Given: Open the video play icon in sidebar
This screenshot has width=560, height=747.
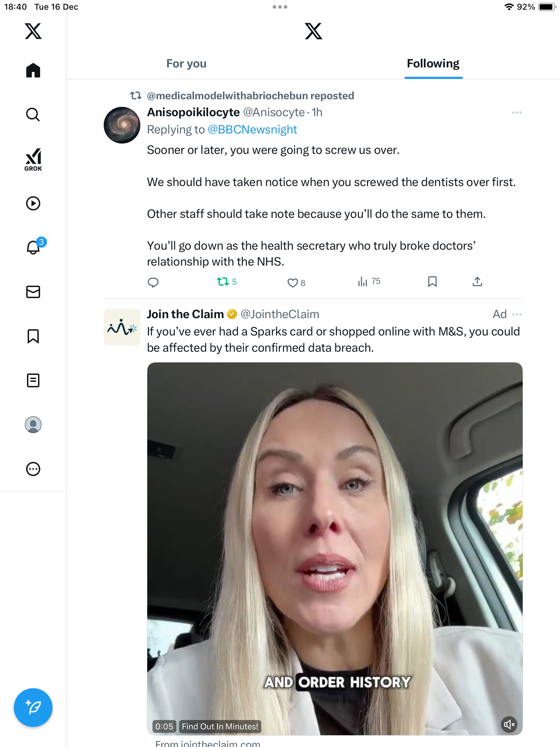Looking at the screenshot, I should 33,203.
